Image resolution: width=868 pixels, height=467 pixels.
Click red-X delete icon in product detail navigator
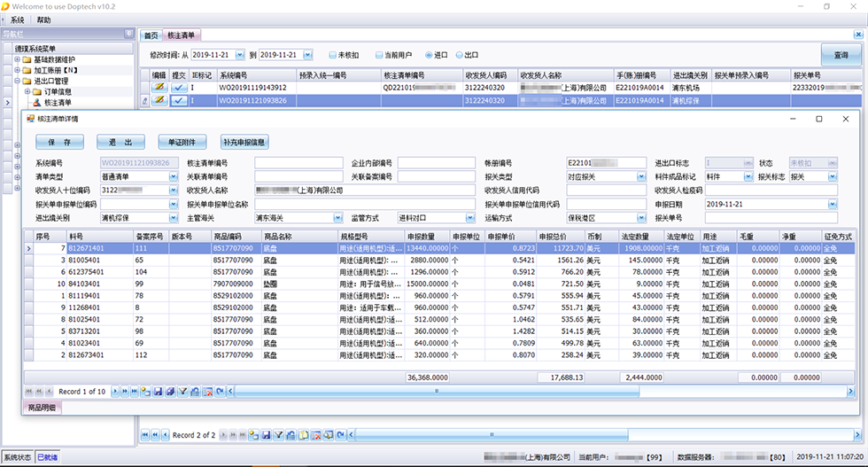[207, 391]
